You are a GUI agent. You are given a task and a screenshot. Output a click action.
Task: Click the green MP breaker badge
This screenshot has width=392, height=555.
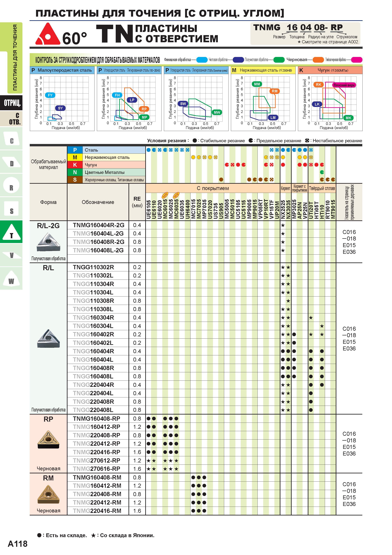144,117
